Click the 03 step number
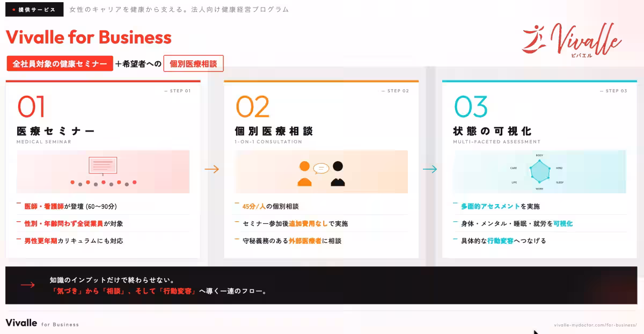 (471, 106)
